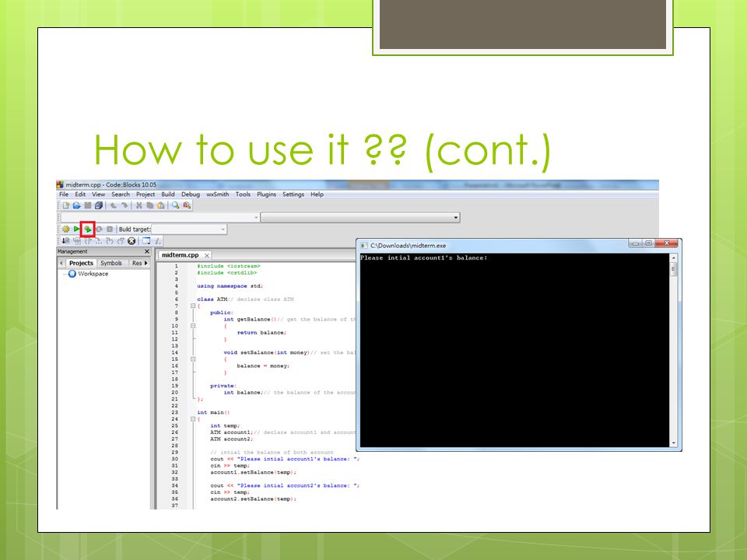Open the File menu

[x=63, y=194]
